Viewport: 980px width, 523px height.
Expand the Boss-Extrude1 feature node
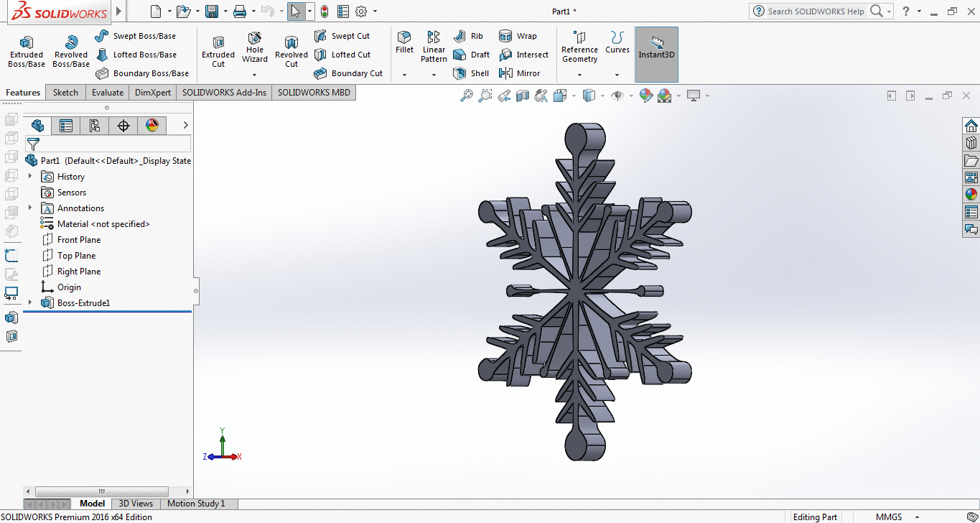pos(29,302)
